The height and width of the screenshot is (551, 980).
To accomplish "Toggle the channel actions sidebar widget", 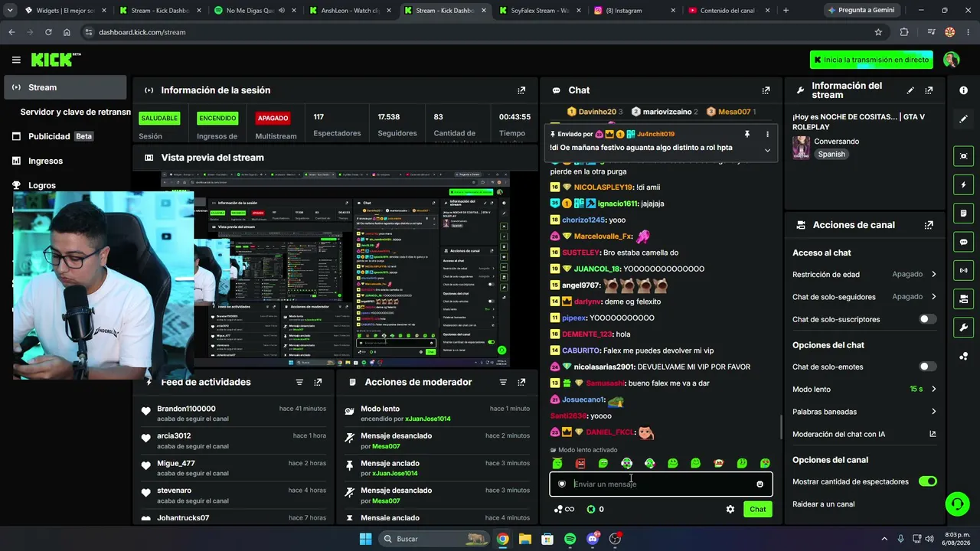I will (x=963, y=299).
